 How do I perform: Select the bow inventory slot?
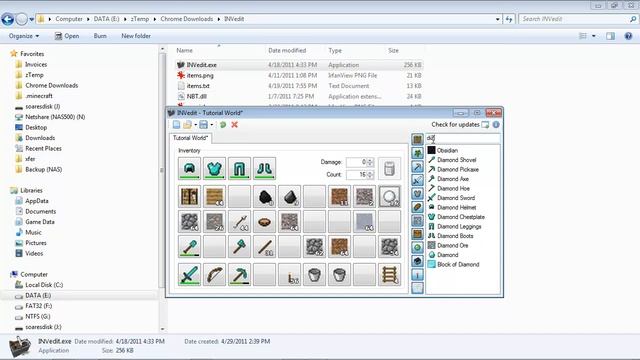click(214, 274)
